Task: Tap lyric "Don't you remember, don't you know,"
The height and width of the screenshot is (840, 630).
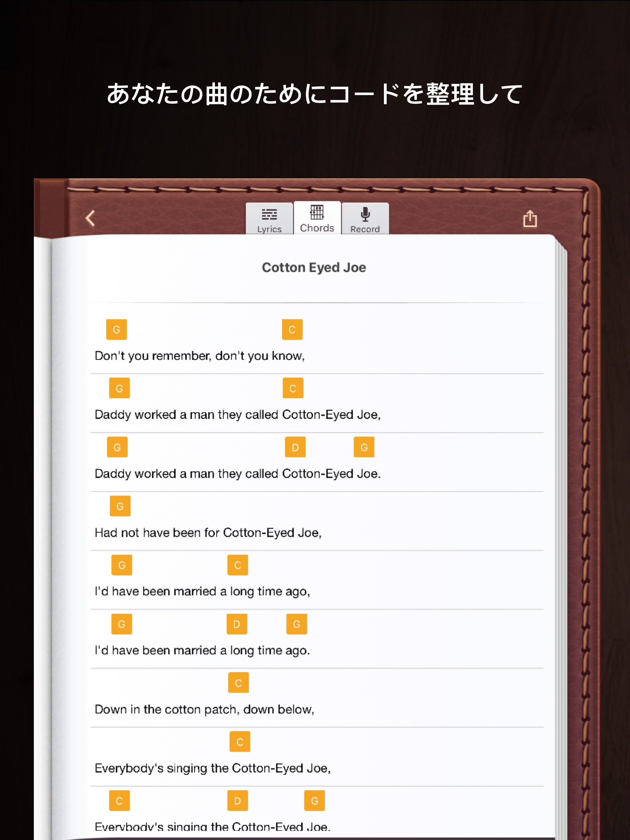Action: tap(199, 356)
